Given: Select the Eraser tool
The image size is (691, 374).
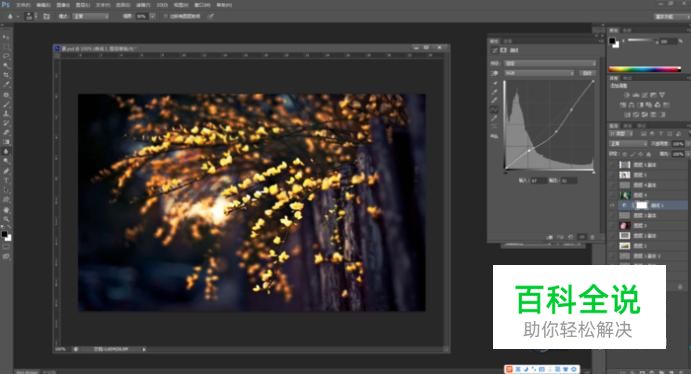Looking at the screenshot, I should 6,132.
